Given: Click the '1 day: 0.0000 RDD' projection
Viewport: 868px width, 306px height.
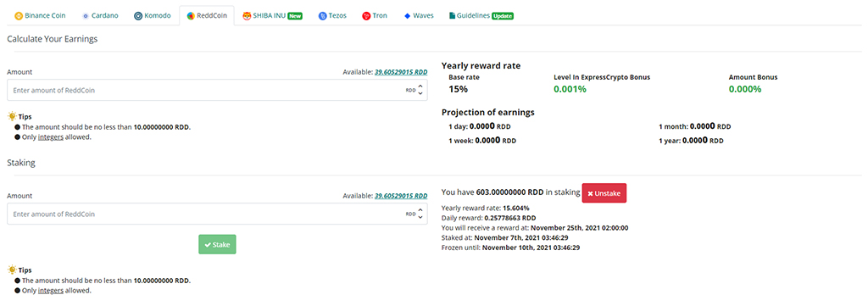Looking at the screenshot, I should click(480, 126).
